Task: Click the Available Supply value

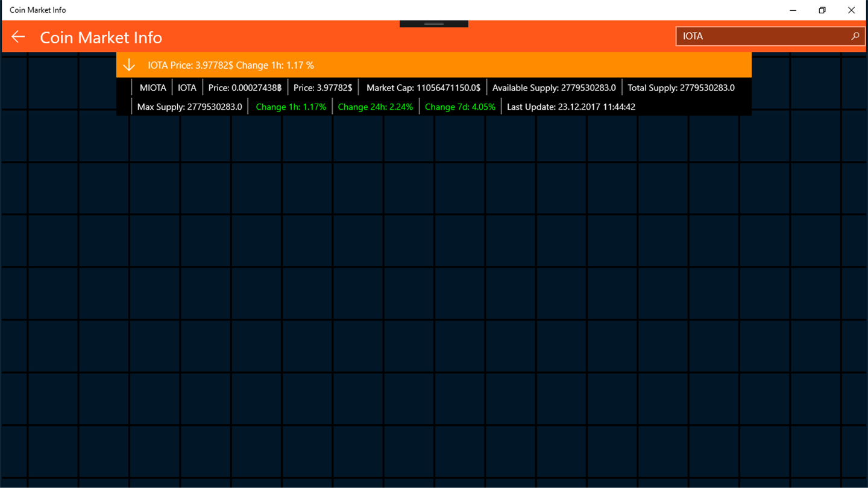Action: click(x=554, y=88)
